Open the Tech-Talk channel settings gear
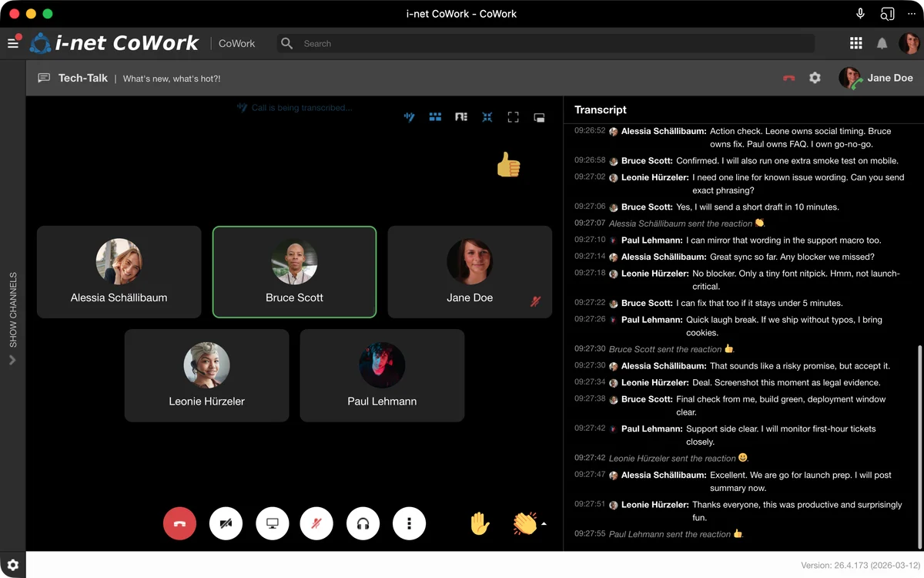Image resolution: width=924 pixels, height=578 pixels. pos(814,78)
